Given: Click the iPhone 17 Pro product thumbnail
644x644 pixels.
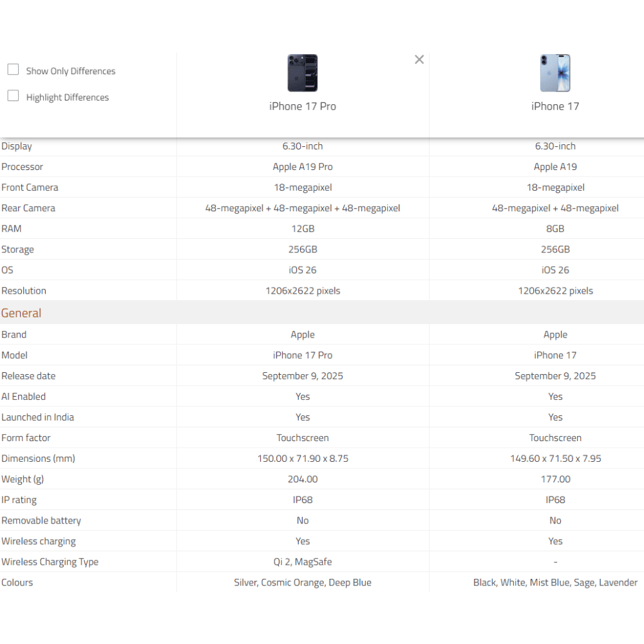Looking at the screenshot, I should pos(303,73).
